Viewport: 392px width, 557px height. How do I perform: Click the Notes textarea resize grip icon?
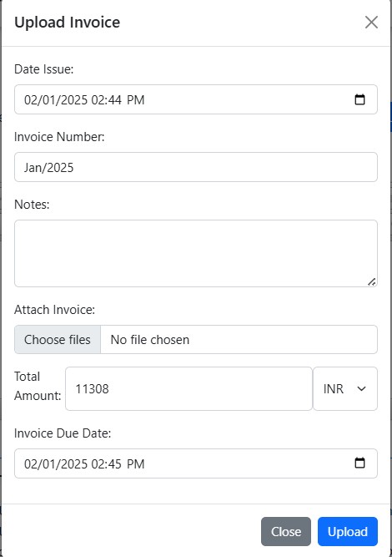coord(371,281)
